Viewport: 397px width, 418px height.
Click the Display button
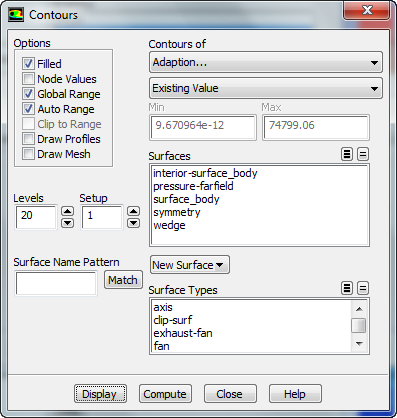point(100,394)
